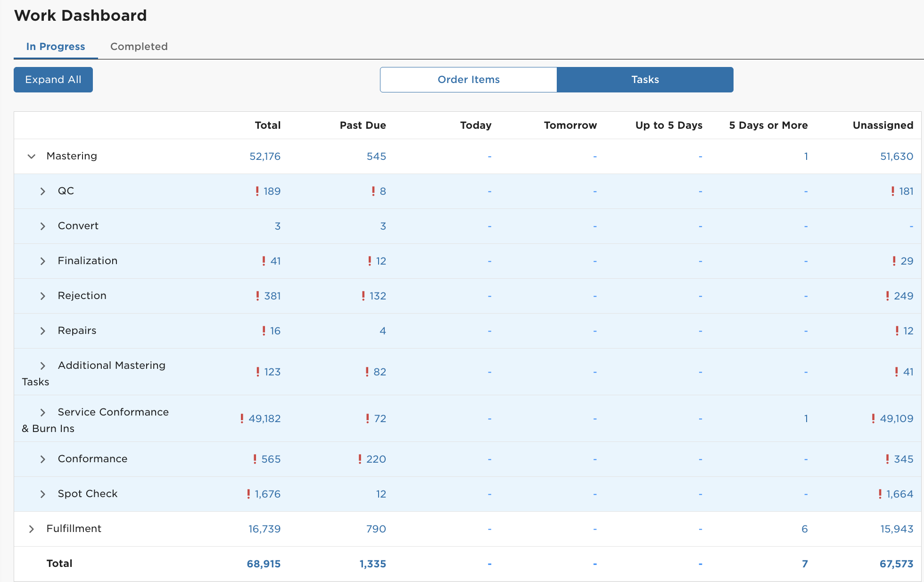Expand Service Conformance & Burn Ins chevron
The width and height of the screenshot is (924, 582).
42,412
